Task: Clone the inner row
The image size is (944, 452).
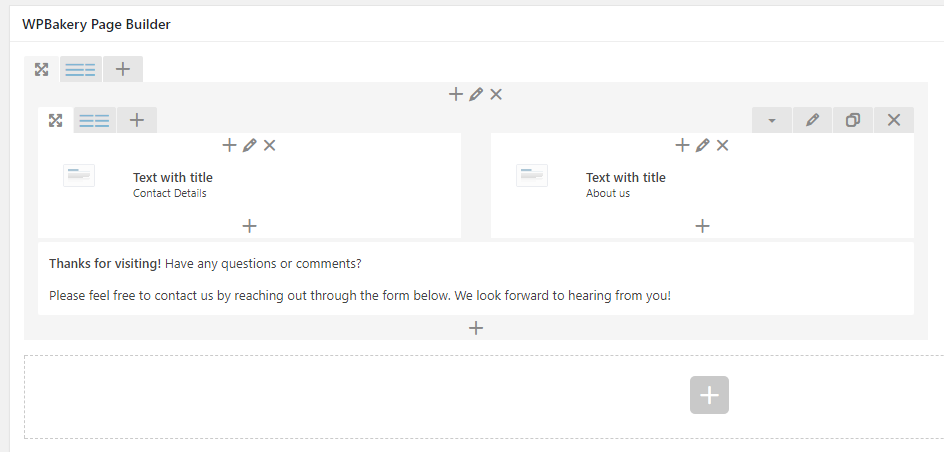Action: point(852,120)
